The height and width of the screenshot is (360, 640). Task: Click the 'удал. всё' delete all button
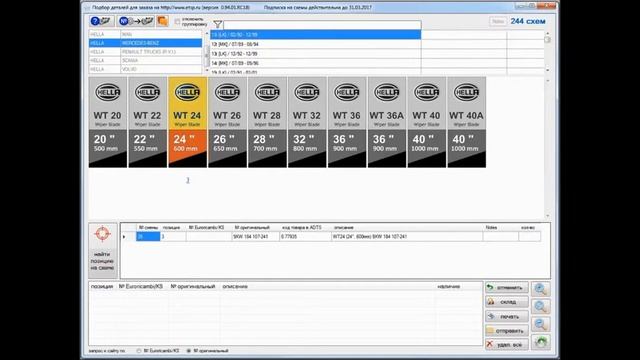pos(507,345)
